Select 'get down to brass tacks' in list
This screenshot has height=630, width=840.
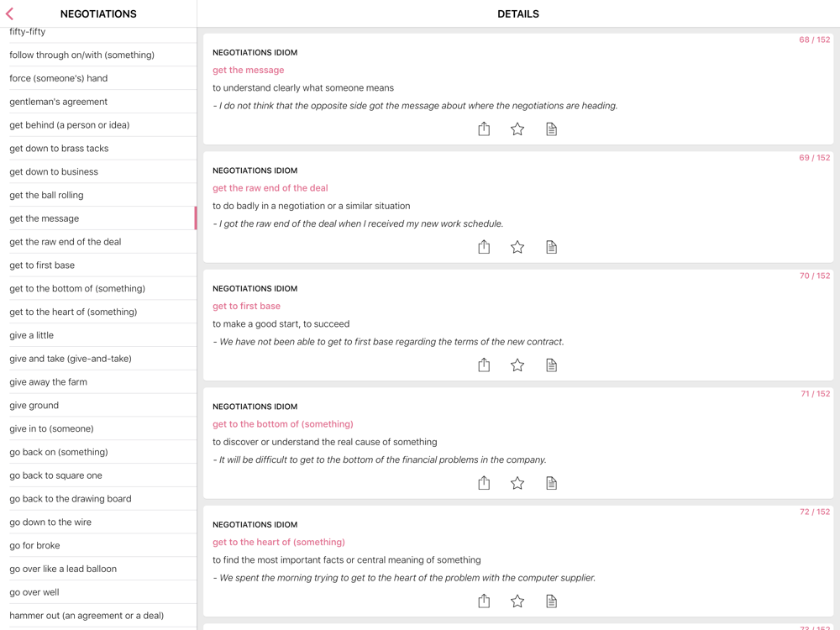59,149
